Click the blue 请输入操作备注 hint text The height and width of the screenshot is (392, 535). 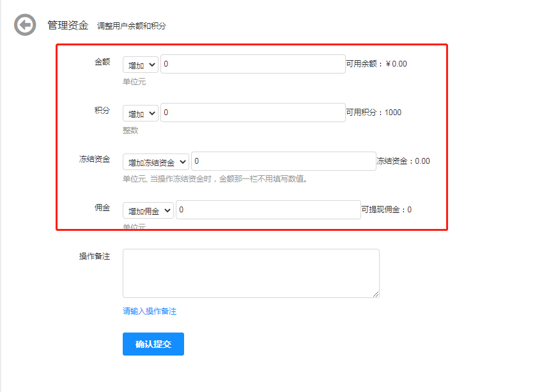pyautogui.click(x=150, y=311)
